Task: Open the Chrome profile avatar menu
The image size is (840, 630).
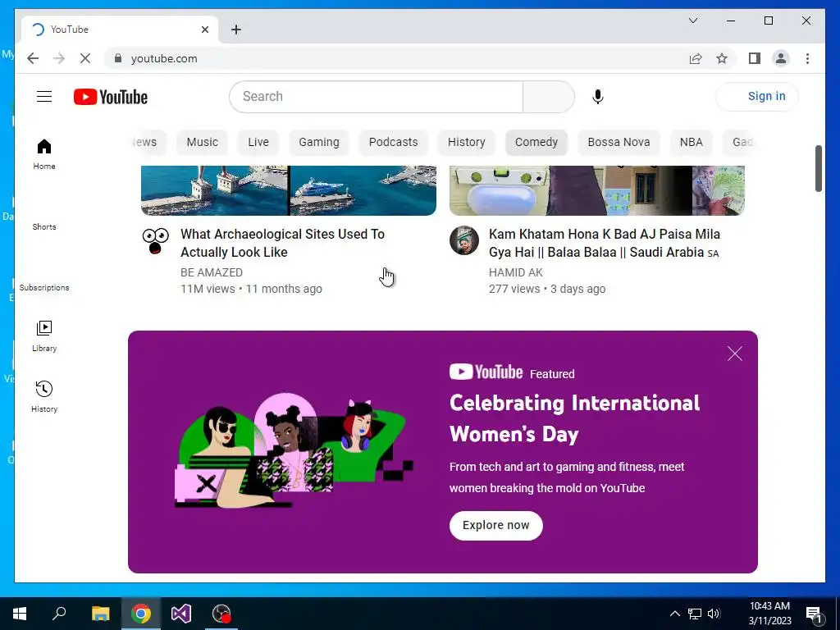Action: click(781, 58)
